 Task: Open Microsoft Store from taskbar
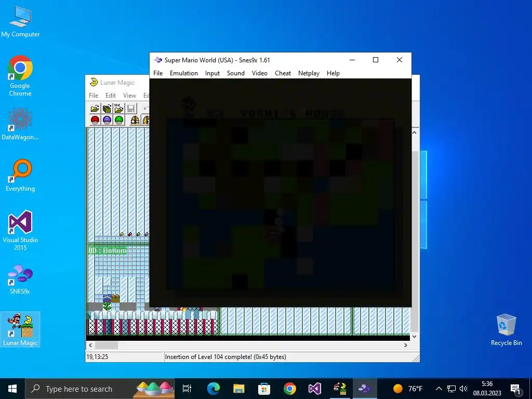(264, 389)
